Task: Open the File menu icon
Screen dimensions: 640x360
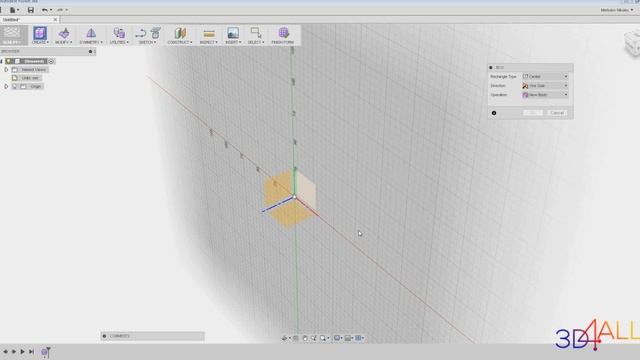Action: pyautogui.click(x=13, y=10)
